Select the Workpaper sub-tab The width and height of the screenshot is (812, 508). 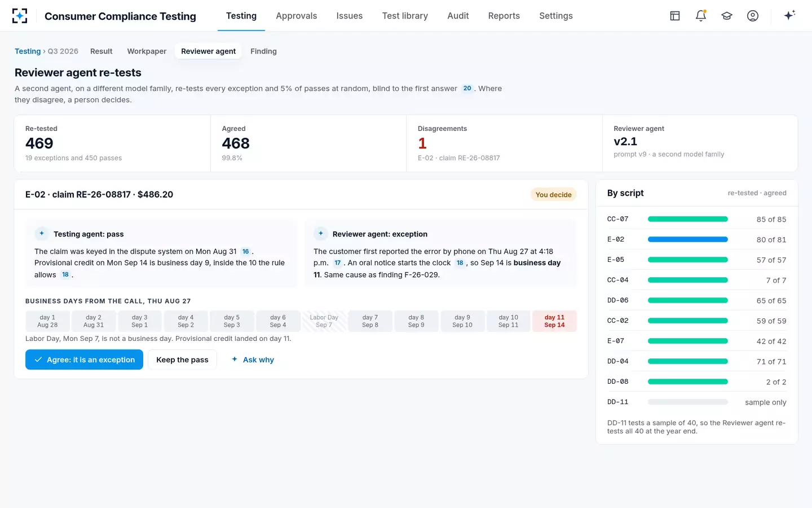click(x=147, y=51)
